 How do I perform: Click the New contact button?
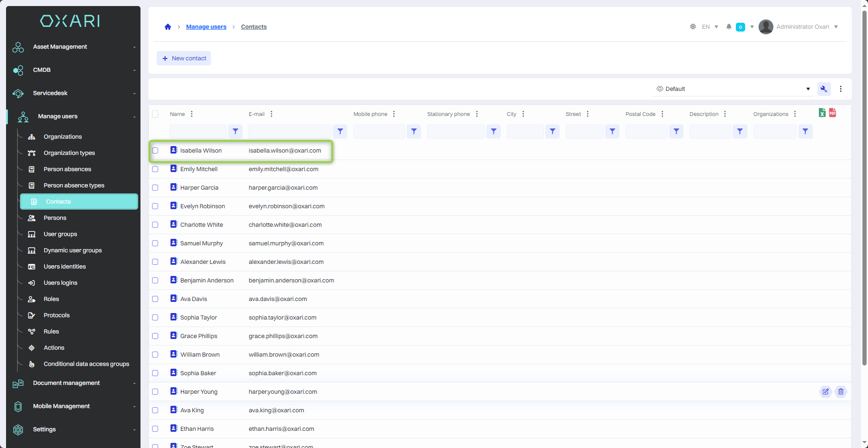pyautogui.click(x=184, y=58)
